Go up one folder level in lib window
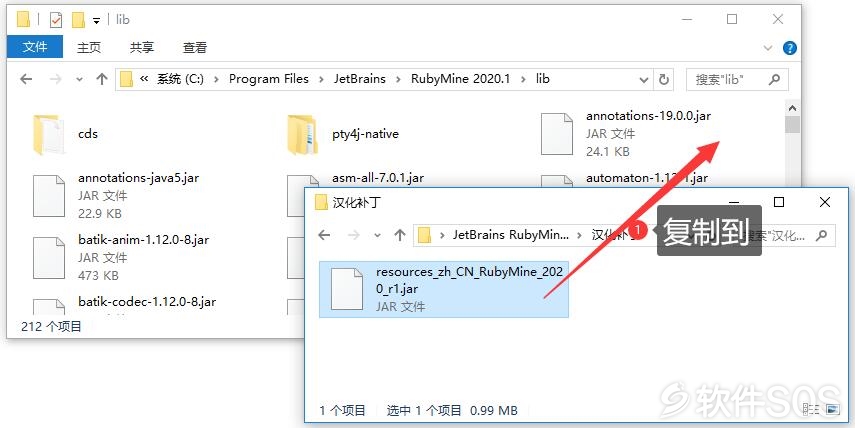This screenshot has width=855, height=428. [x=101, y=80]
